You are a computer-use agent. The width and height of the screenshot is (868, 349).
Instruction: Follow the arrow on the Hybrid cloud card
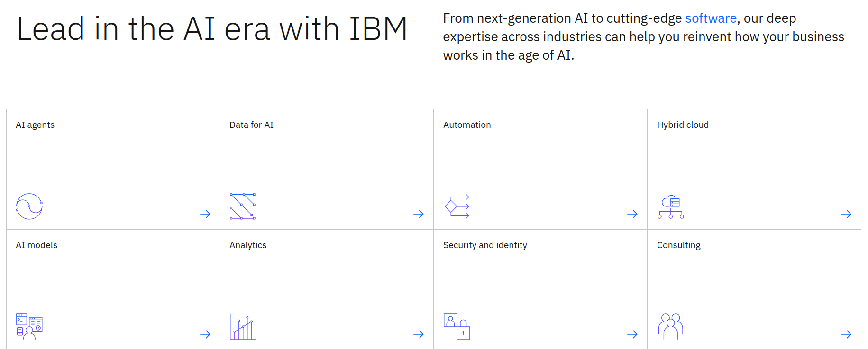point(846,214)
